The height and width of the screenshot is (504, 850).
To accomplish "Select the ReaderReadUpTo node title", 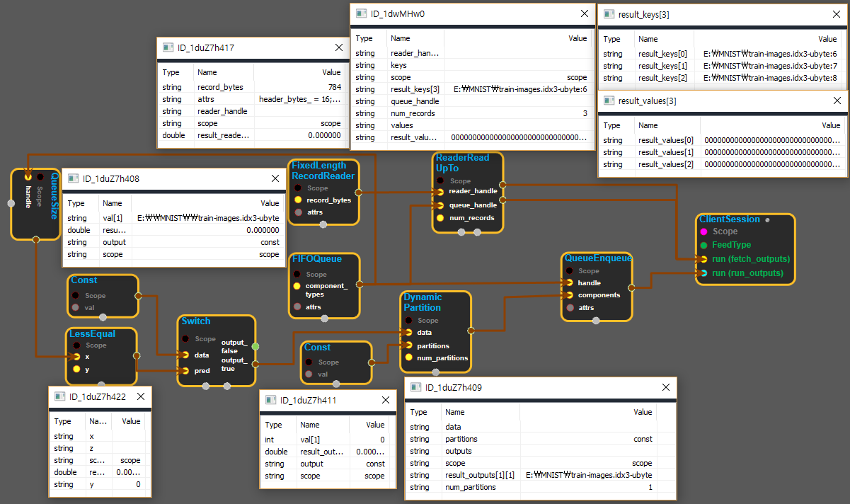I will coord(461,163).
